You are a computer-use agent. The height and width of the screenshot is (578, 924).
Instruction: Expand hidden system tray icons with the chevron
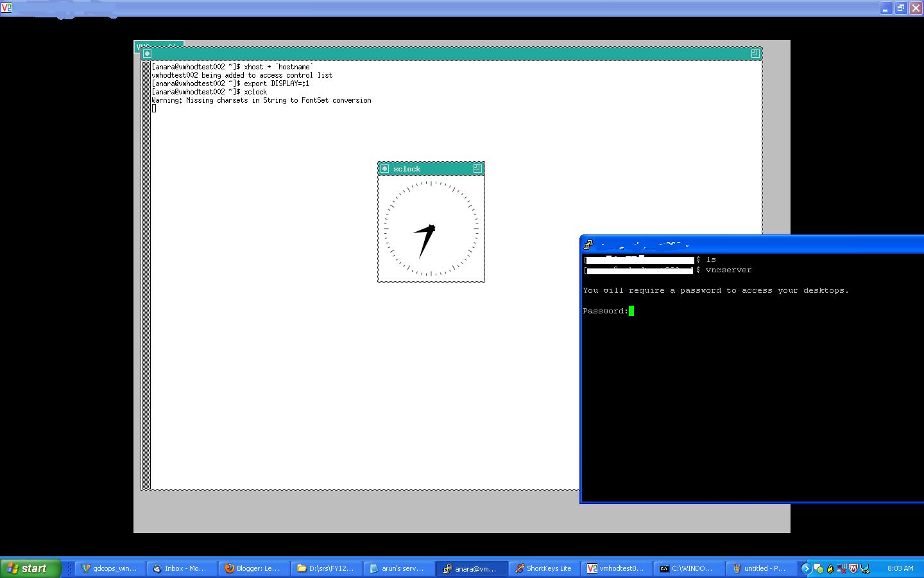pyautogui.click(x=807, y=569)
